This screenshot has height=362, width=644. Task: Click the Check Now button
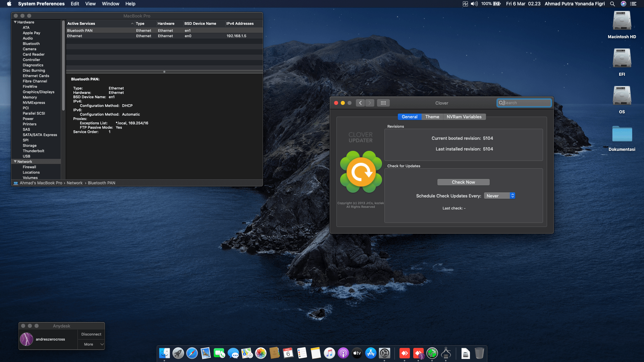463,182
